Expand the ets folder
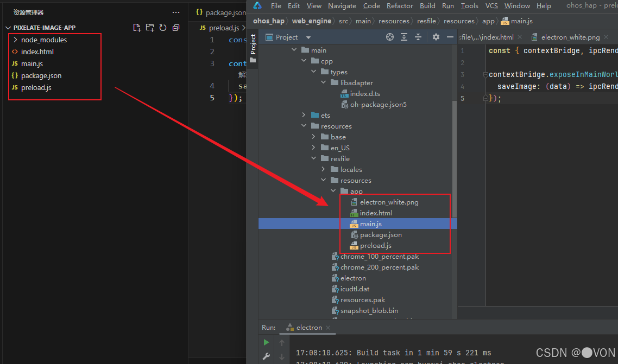The height and width of the screenshot is (364, 618). (x=304, y=115)
